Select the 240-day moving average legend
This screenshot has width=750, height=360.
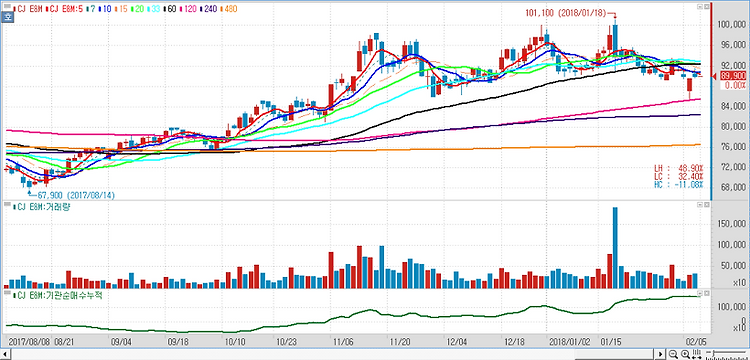[210, 9]
